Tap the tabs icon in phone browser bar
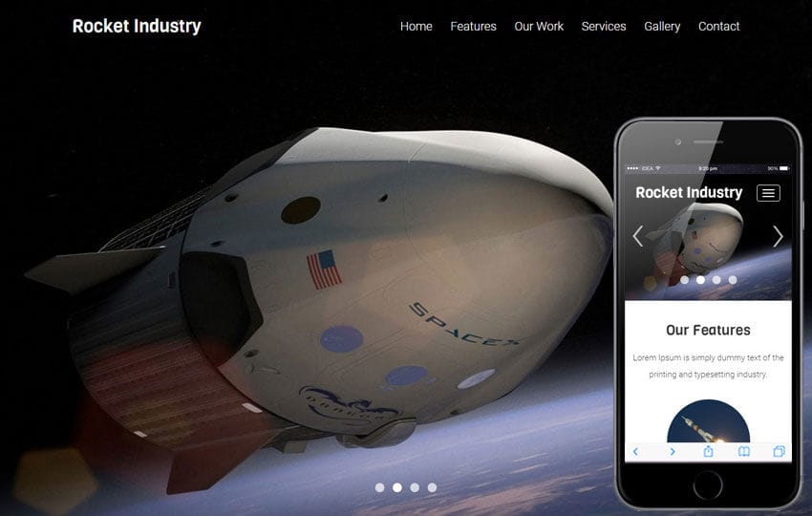 [779, 452]
